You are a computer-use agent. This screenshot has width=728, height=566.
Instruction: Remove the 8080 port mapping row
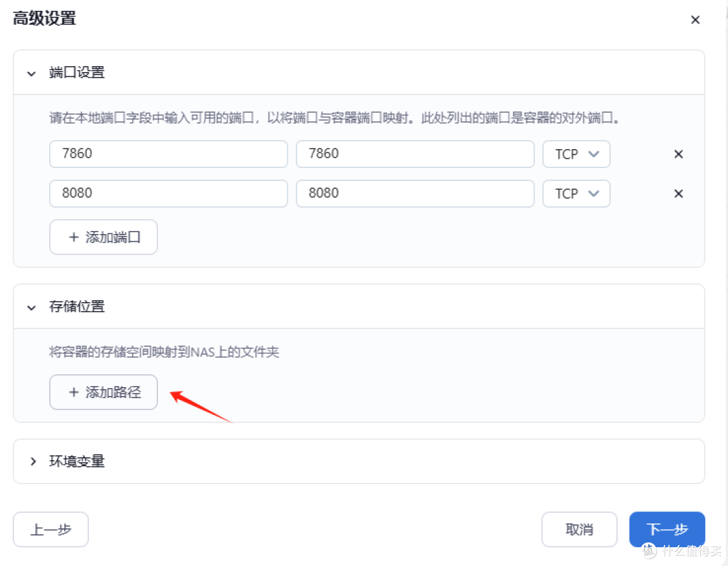click(678, 194)
